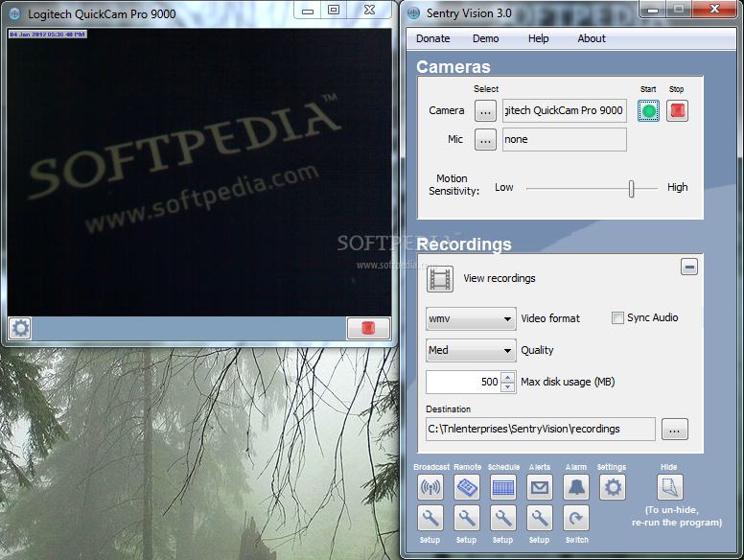Click the Max disk usage 500 field

click(x=463, y=382)
